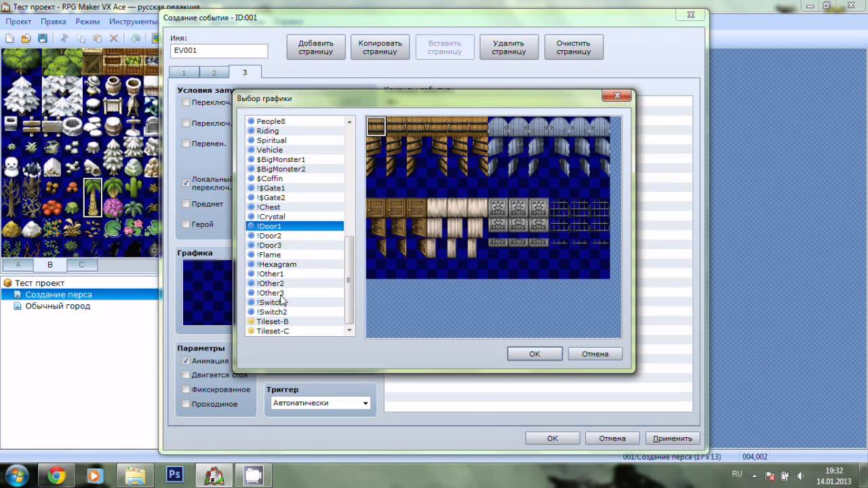Click the RPG Maker taskbar icon
This screenshot has height=488, width=868.
215,475
